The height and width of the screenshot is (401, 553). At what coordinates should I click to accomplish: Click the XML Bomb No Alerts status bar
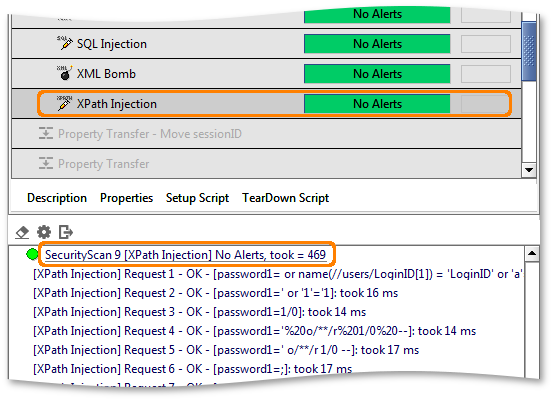click(377, 74)
